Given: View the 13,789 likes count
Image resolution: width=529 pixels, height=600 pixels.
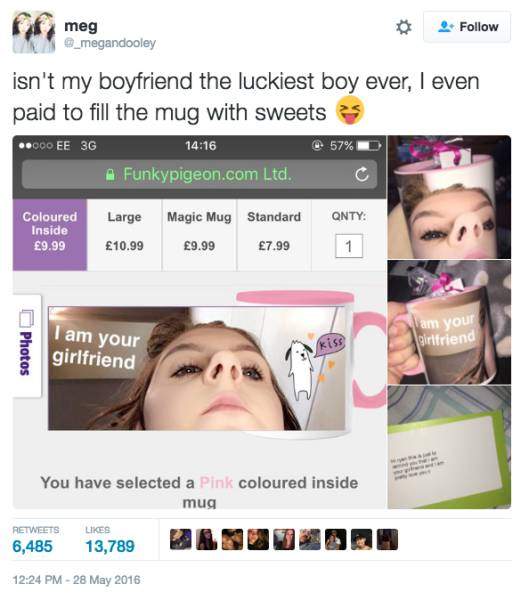Looking at the screenshot, I should click(110, 546).
